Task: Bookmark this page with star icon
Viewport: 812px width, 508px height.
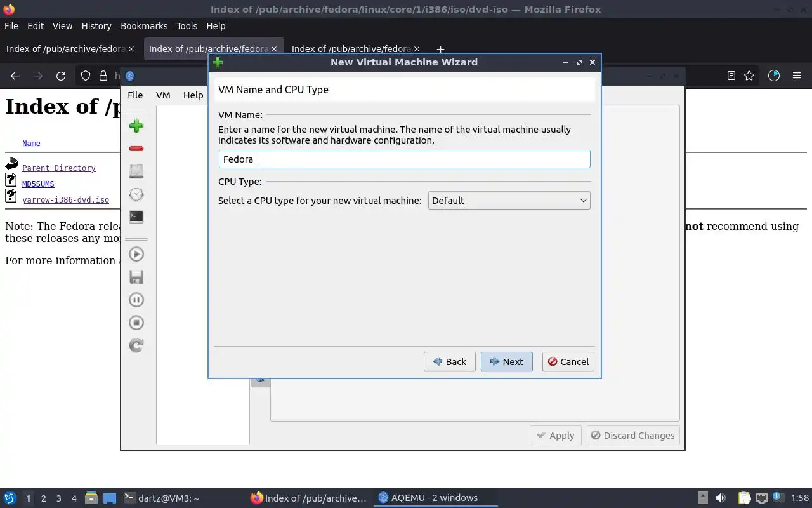Action: (749, 76)
